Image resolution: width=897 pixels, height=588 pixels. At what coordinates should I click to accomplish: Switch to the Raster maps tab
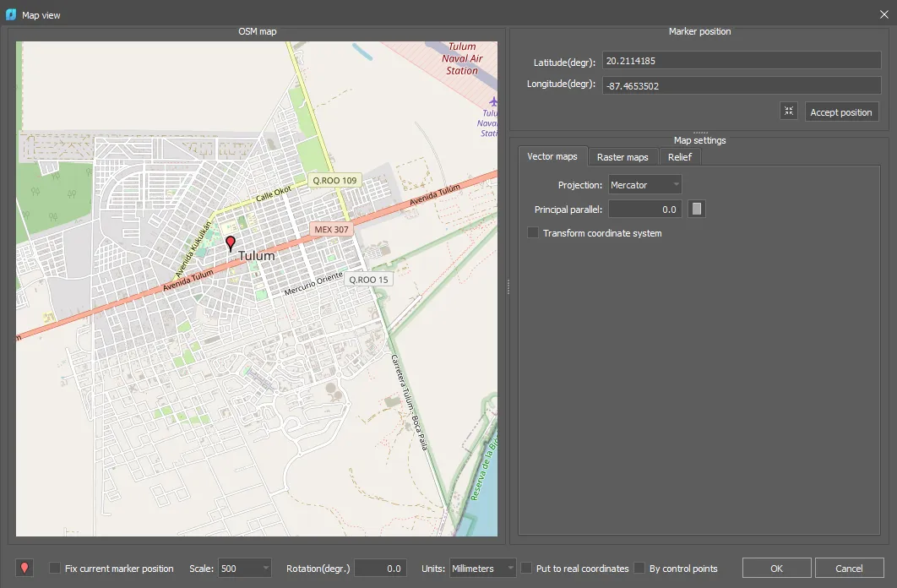point(622,156)
